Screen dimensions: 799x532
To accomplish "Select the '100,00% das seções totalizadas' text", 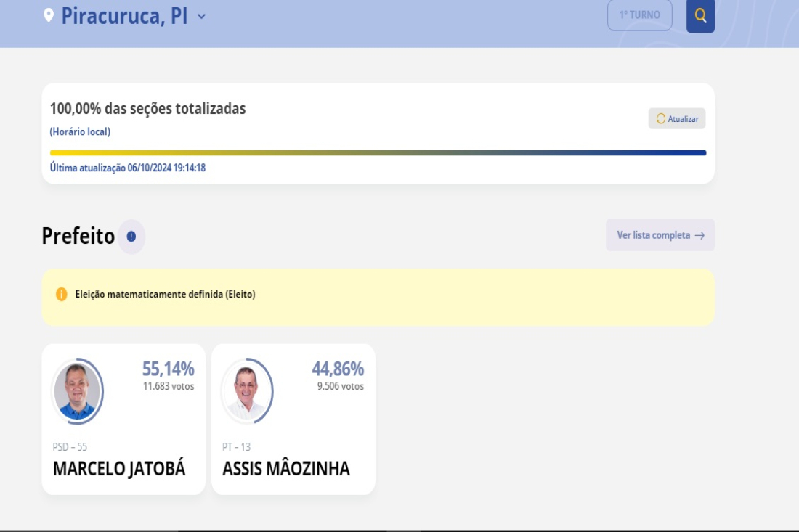I will pyautogui.click(x=147, y=108).
